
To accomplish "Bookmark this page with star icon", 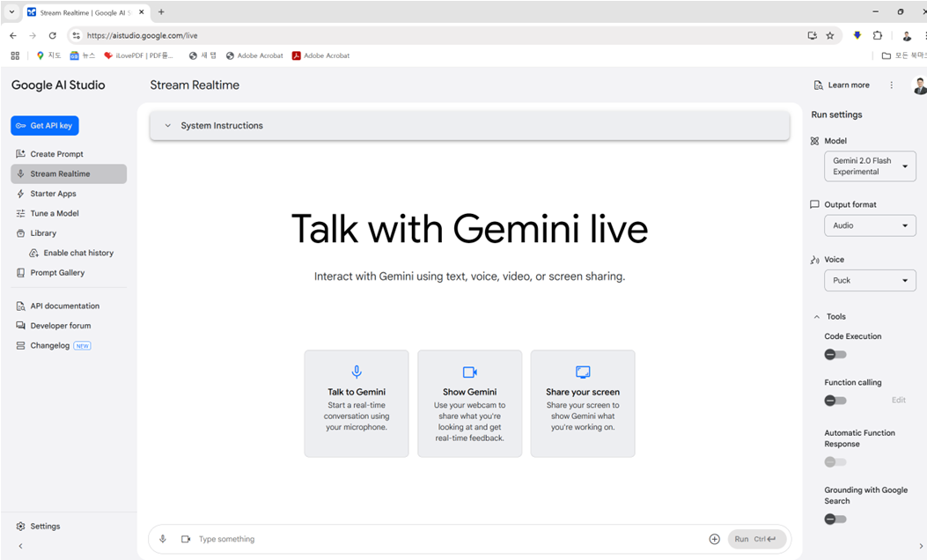I will click(829, 36).
